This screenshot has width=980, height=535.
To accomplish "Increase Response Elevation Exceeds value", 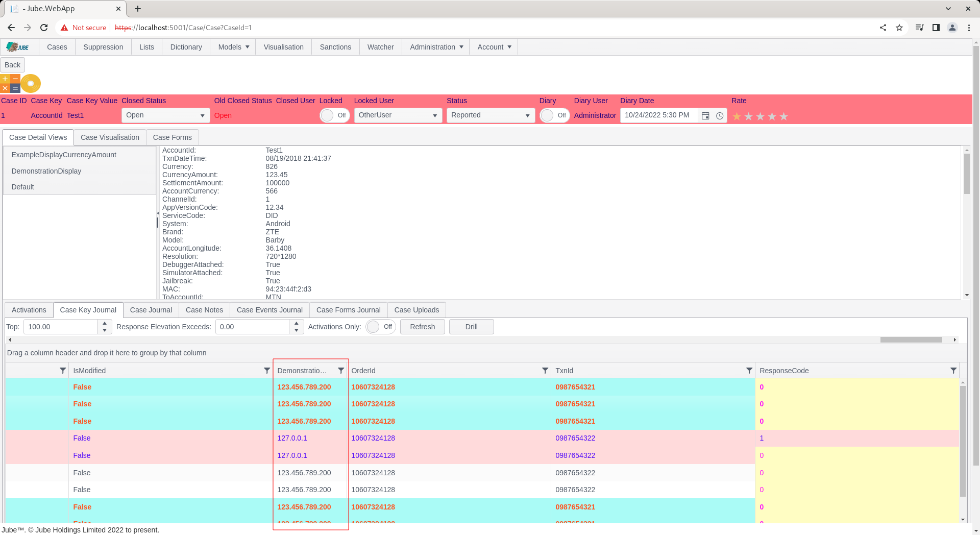I will 297,323.
